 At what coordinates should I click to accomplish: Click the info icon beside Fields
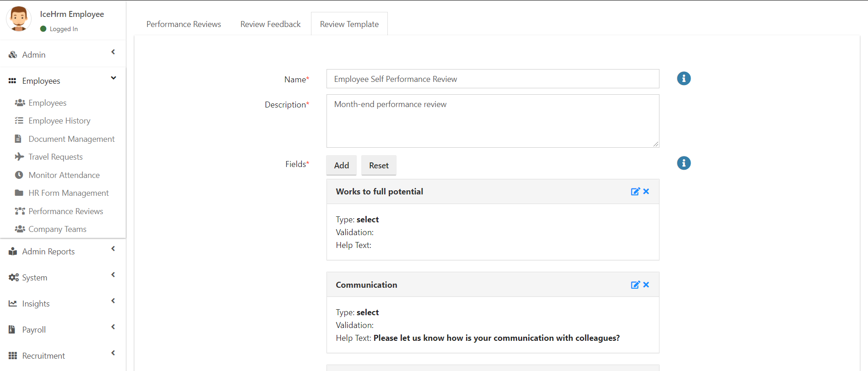684,163
